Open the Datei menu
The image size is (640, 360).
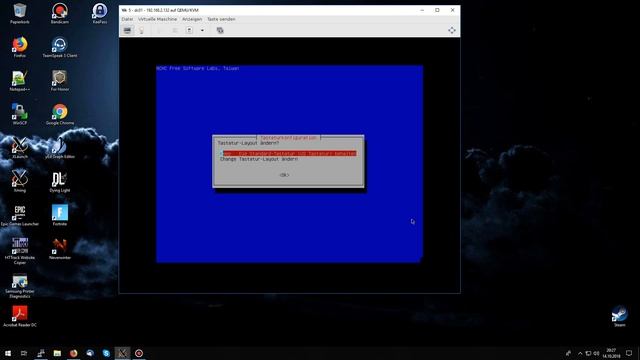(127, 19)
